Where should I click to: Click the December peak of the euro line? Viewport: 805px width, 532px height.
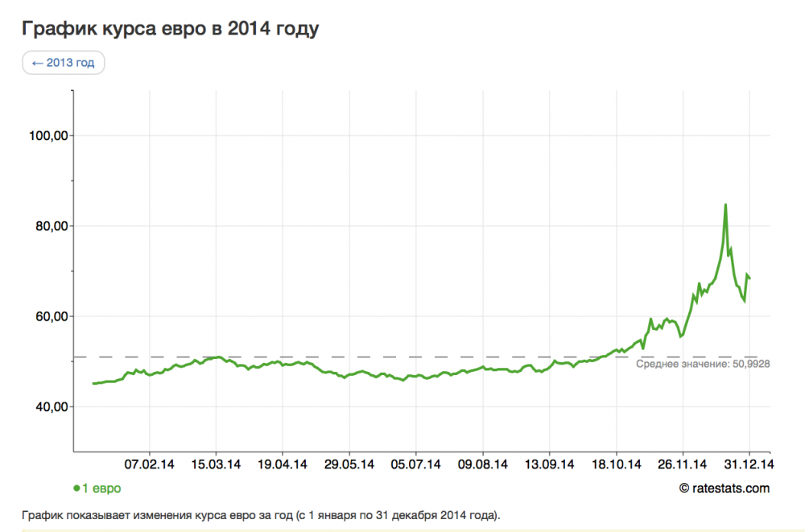[x=725, y=205]
